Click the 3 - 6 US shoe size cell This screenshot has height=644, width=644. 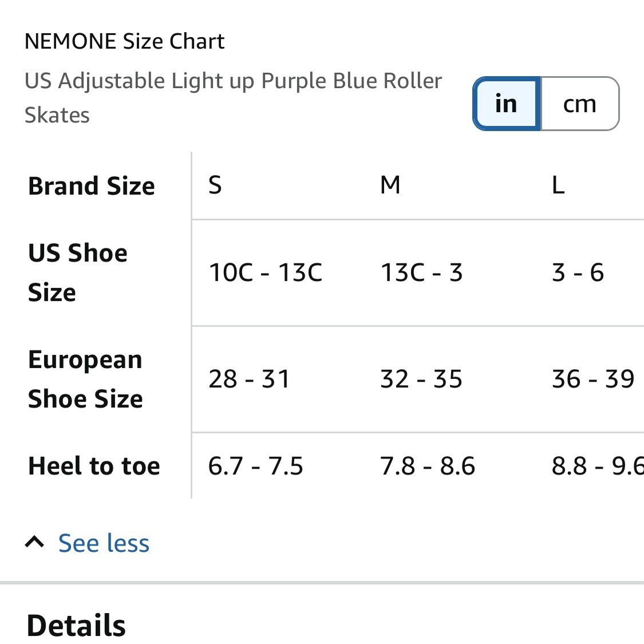point(578,272)
